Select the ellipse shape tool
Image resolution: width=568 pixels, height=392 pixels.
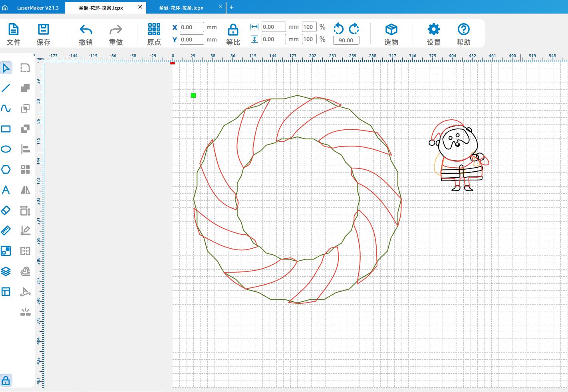pyautogui.click(x=6, y=149)
